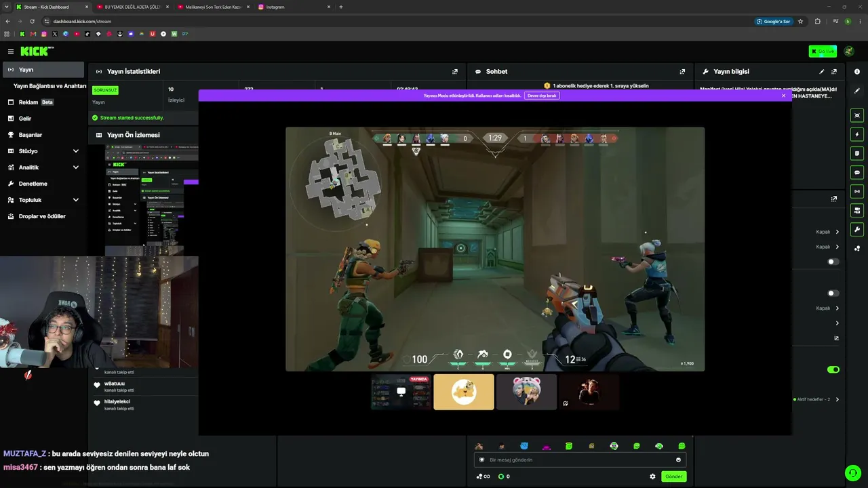Screen dimensions: 868x488
Task: Toggle the second gray switch in settings
Action: [833, 293]
